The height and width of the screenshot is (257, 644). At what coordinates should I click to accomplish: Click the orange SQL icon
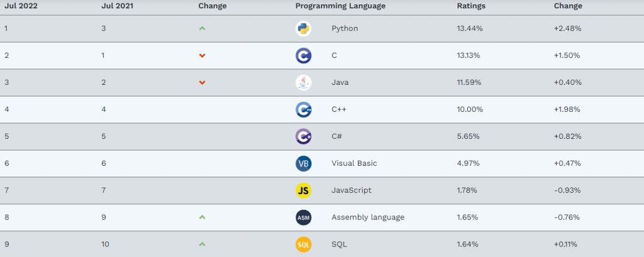click(x=304, y=244)
